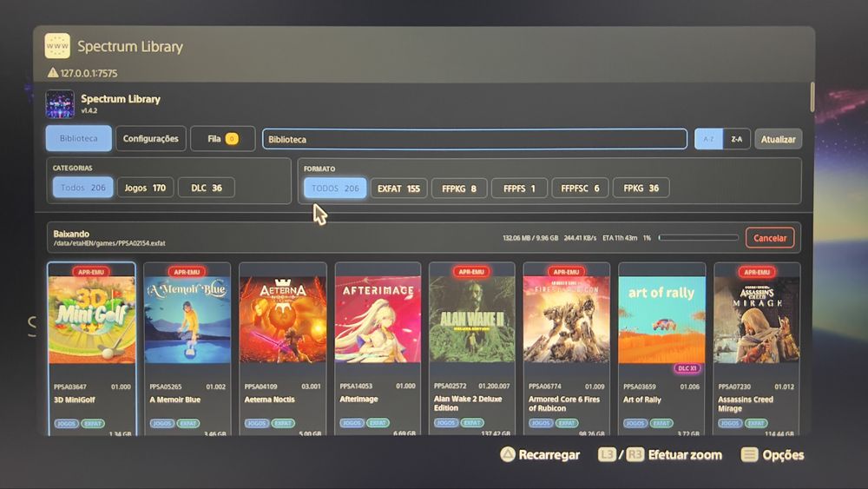The width and height of the screenshot is (868, 489).
Task: Open the Aeterna Noctis cover
Action: (x=282, y=320)
